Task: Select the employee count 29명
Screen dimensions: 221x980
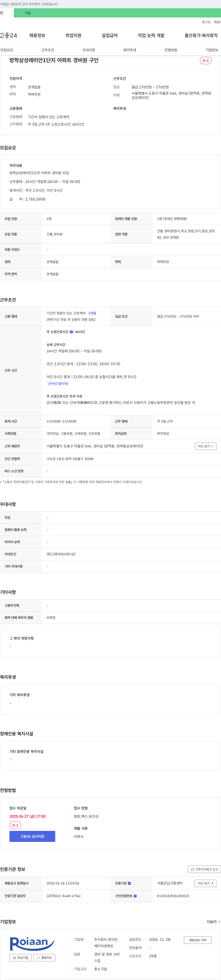Action: pos(153,956)
